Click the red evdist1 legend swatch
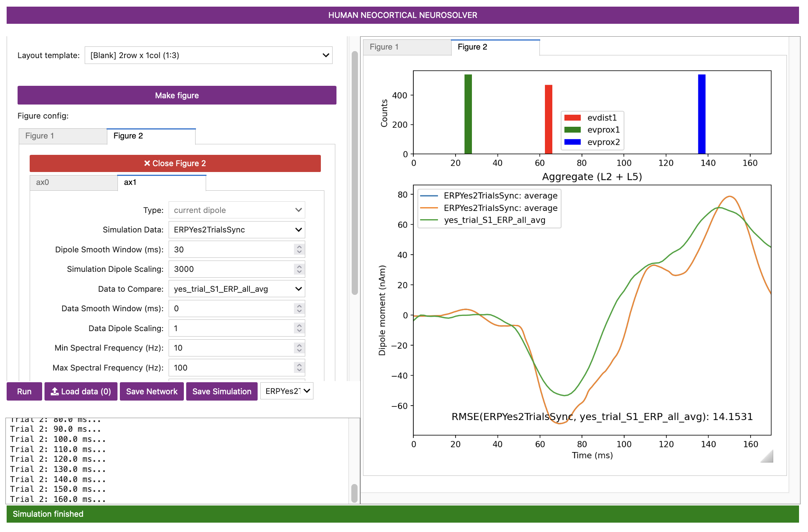The height and width of the screenshot is (532, 808). coord(572,118)
